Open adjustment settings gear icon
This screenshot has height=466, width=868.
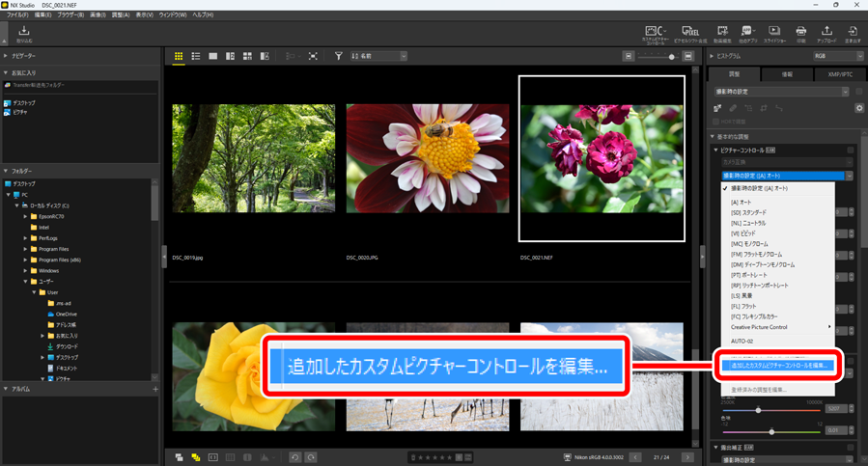pyautogui.click(x=858, y=108)
